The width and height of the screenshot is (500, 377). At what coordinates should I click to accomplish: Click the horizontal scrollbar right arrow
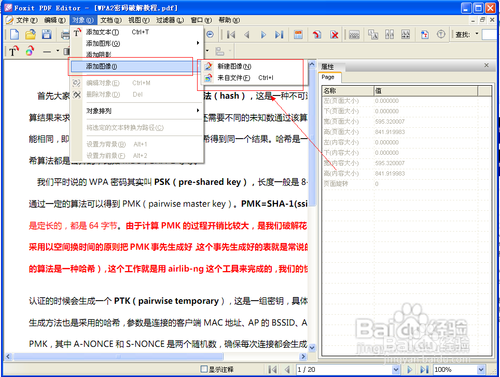coord(303,356)
